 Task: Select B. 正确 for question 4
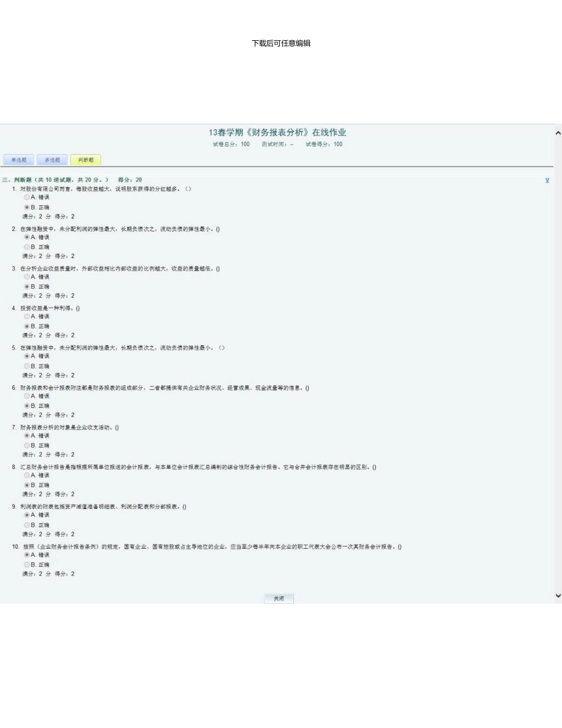(x=27, y=326)
